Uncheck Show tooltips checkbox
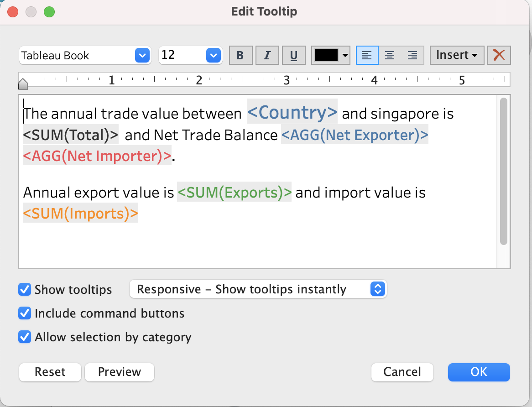The image size is (532, 407). (24, 289)
